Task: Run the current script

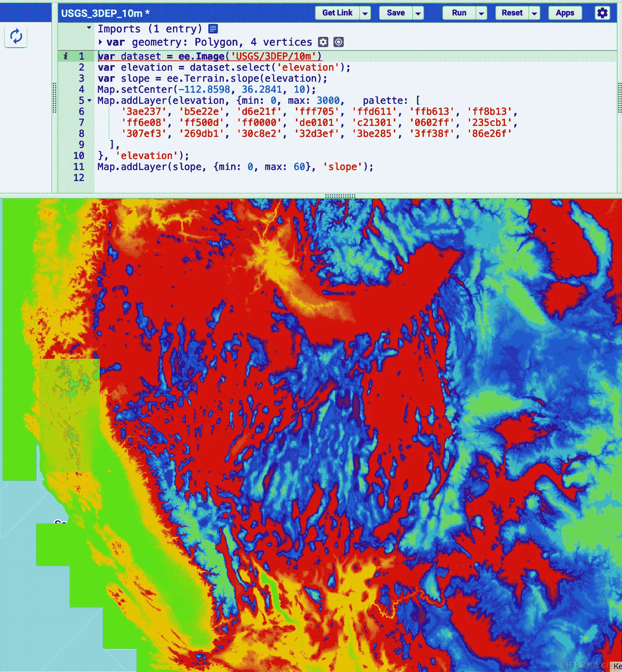Action: pos(459,13)
